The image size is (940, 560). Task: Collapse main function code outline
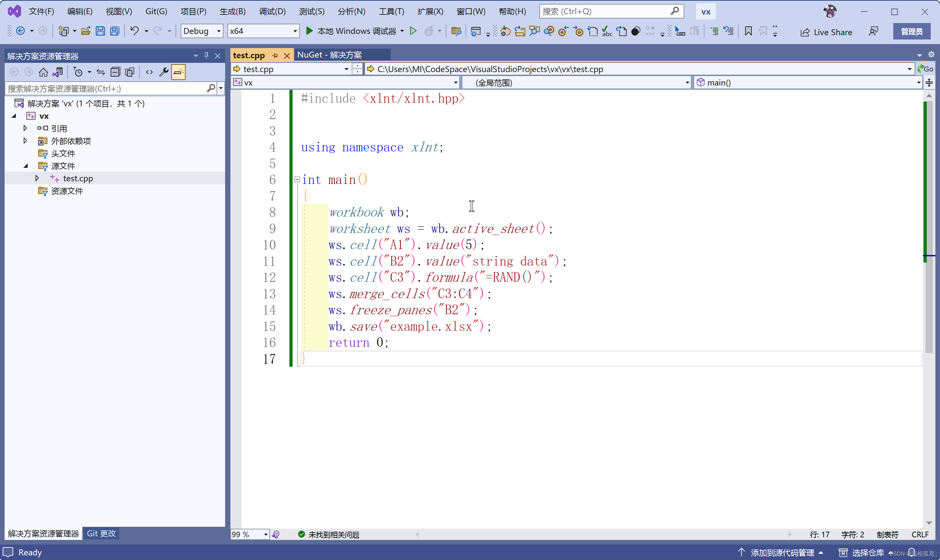(x=297, y=180)
